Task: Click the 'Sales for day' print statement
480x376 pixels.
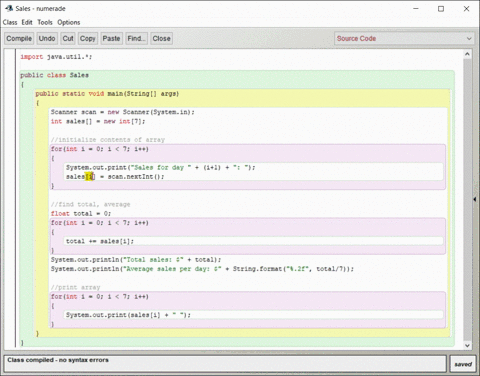Action: pyautogui.click(x=160, y=167)
